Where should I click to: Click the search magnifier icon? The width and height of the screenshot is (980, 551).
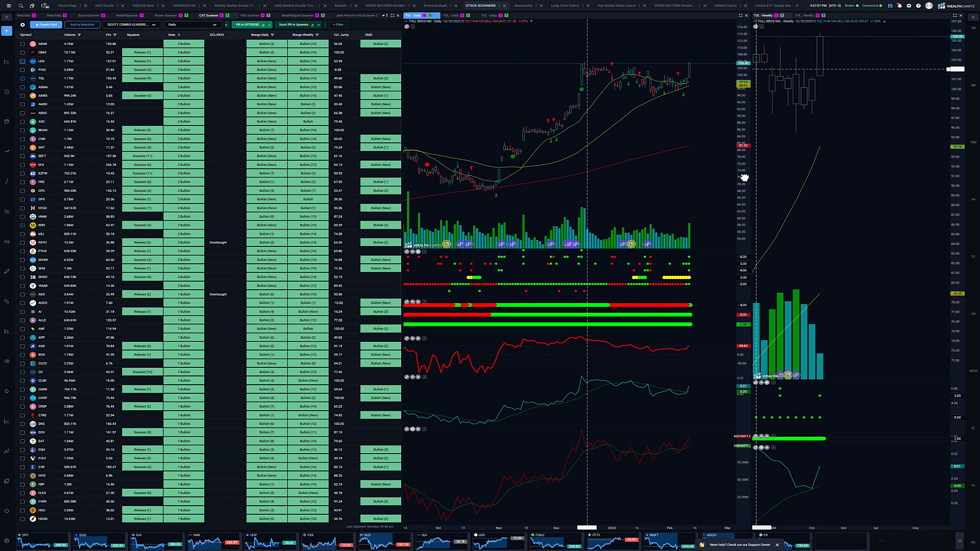tap(21, 6)
